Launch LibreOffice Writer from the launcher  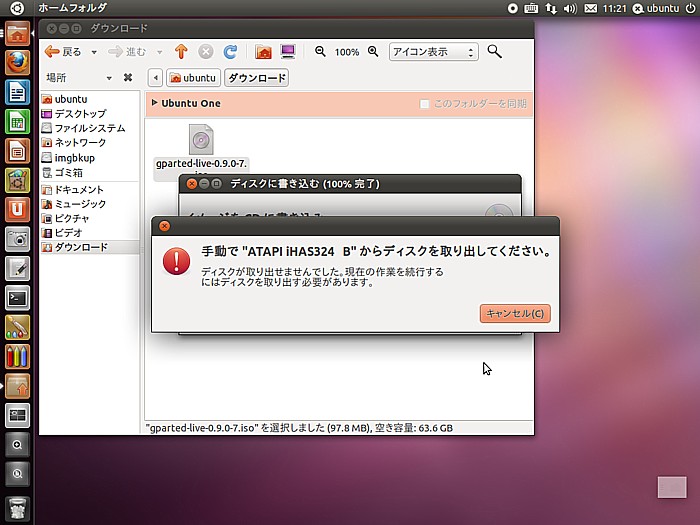[x=17, y=92]
